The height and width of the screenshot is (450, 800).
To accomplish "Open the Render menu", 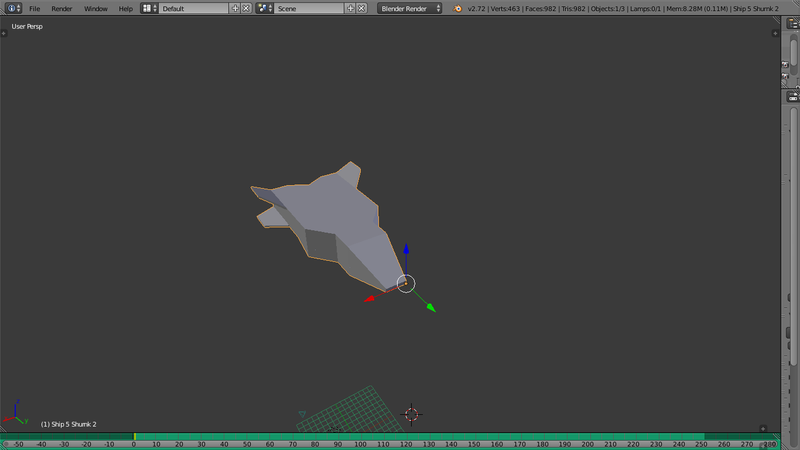I will click(62, 9).
